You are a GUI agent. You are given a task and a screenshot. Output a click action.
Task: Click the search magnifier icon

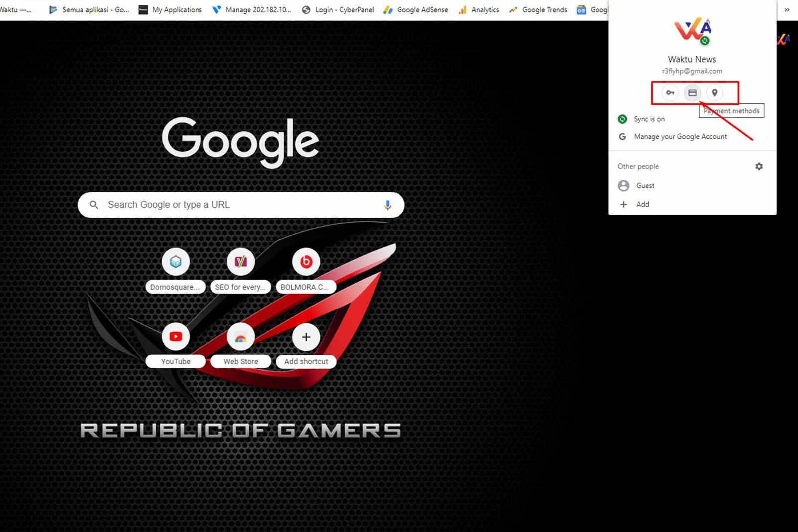pos(94,205)
